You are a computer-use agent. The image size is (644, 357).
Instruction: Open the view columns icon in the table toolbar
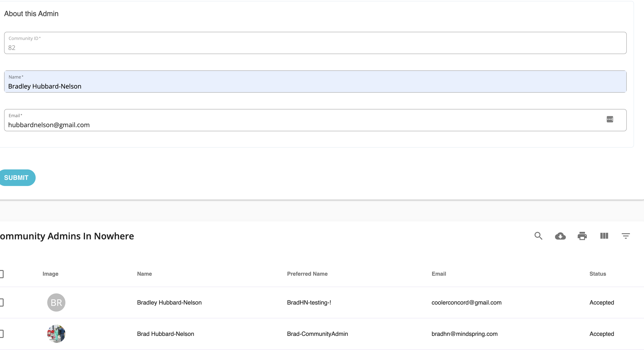604,236
